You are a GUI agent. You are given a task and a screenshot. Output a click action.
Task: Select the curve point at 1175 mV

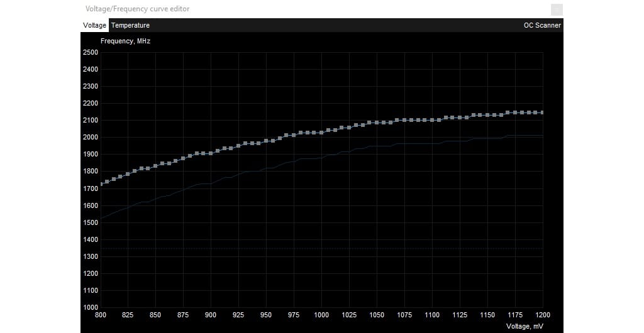click(515, 112)
